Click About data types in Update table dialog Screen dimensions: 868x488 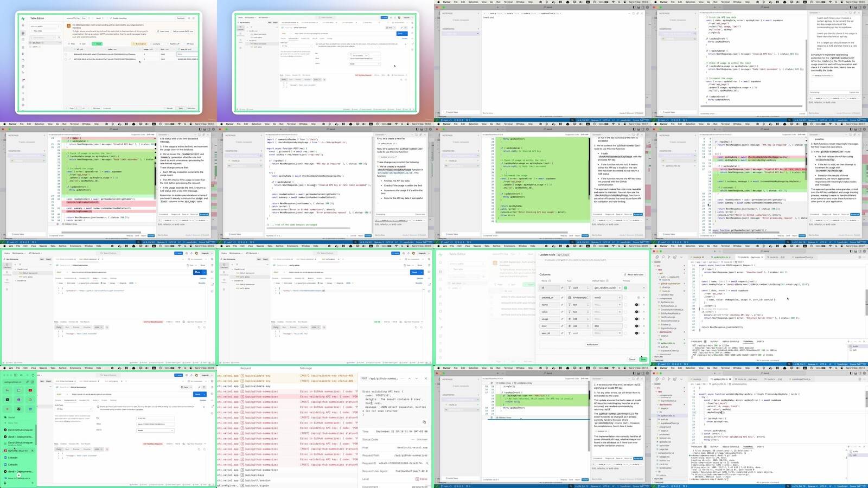click(634, 275)
